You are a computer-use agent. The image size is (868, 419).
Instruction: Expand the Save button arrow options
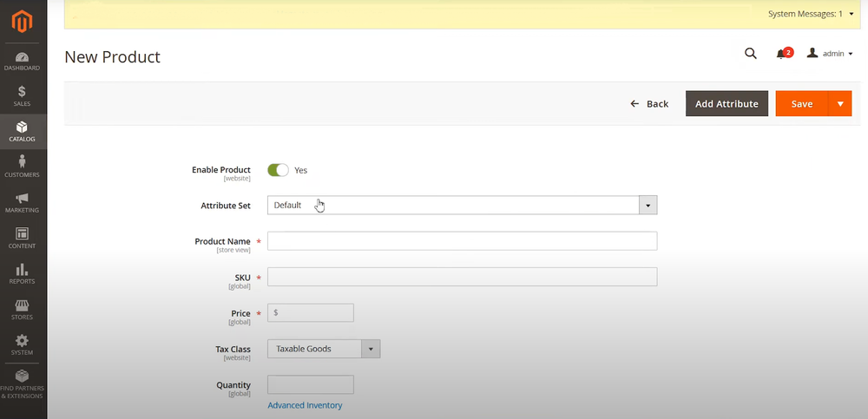pyautogui.click(x=839, y=104)
